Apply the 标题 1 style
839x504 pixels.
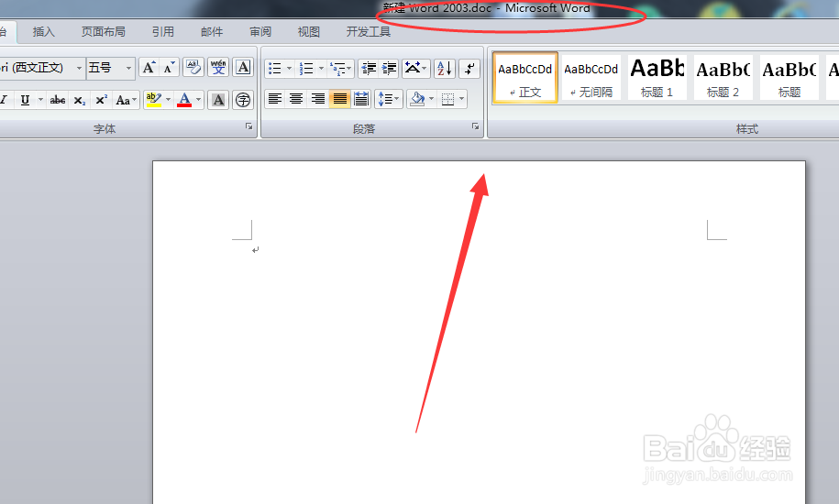click(x=657, y=78)
